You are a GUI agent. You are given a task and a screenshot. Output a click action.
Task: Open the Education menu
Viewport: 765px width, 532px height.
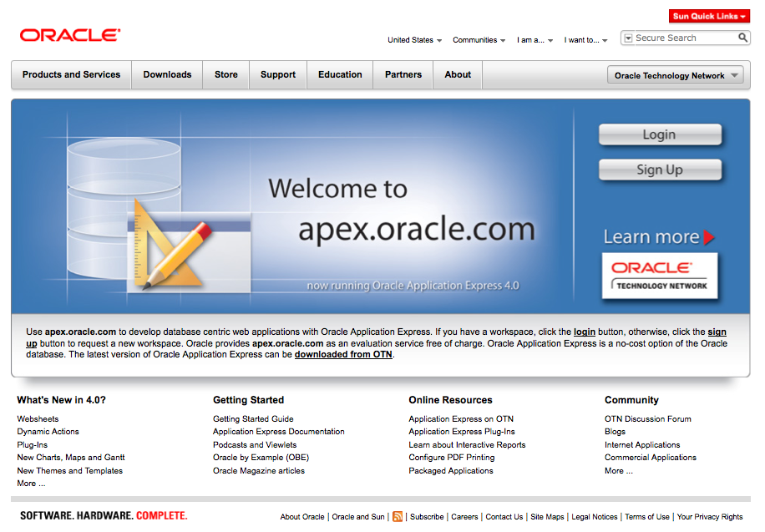(340, 74)
